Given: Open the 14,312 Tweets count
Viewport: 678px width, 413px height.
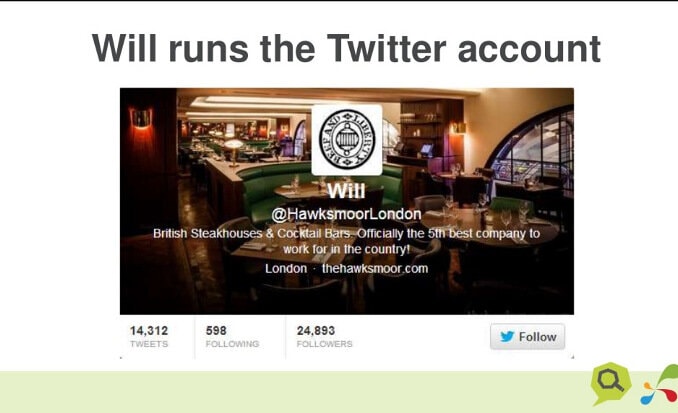Looking at the screenshot, I should (x=149, y=337).
